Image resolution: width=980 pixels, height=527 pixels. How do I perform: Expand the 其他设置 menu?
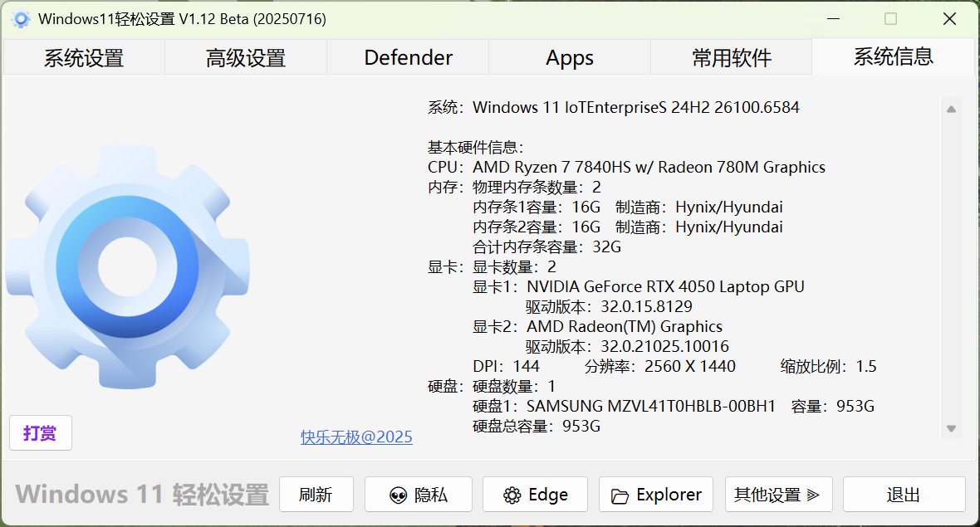(x=777, y=495)
